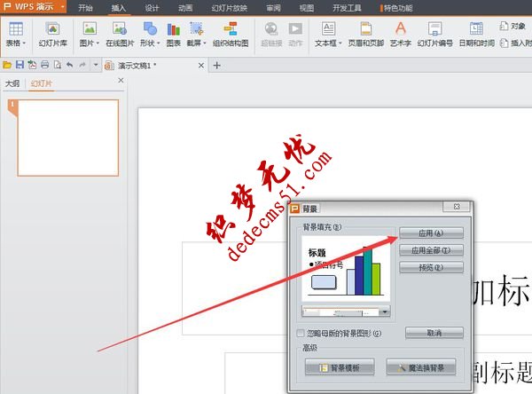Print using the printer icon
The height and width of the screenshot is (394, 532).
tap(45, 65)
